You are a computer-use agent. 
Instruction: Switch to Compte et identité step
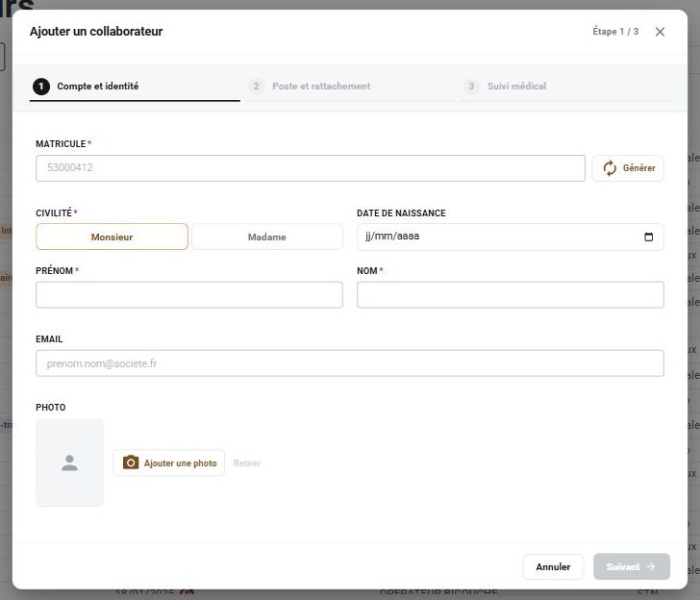point(135,87)
